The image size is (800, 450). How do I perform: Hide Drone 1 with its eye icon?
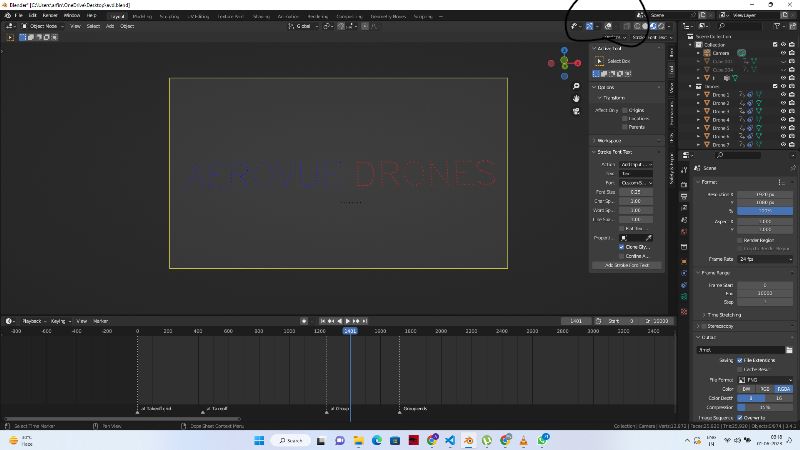[783, 95]
